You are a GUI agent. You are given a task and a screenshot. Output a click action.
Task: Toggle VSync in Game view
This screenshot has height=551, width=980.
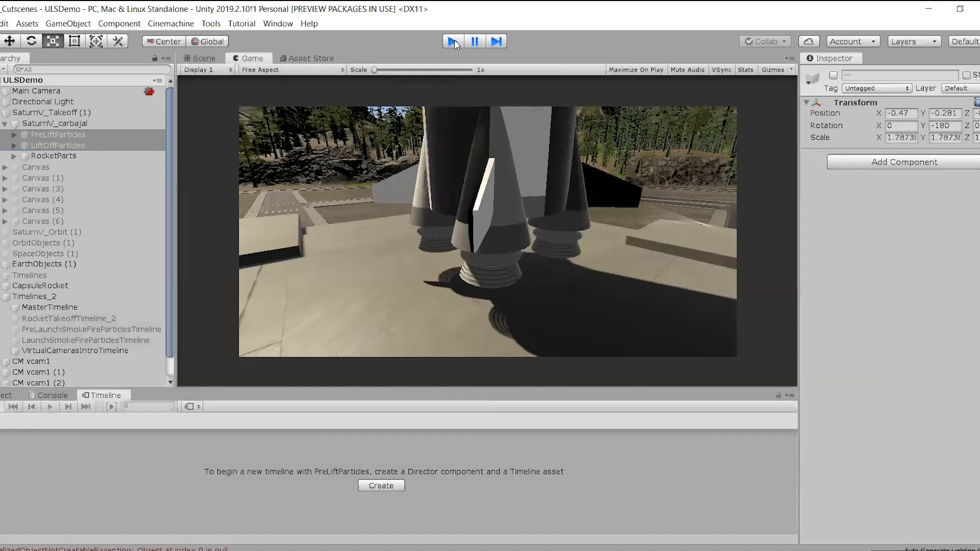tap(721, 70)
